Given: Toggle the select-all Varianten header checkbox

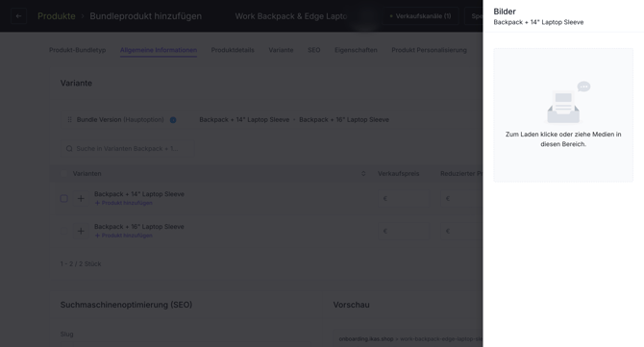Looking at the screenshot, I should [x=64, y=174].
